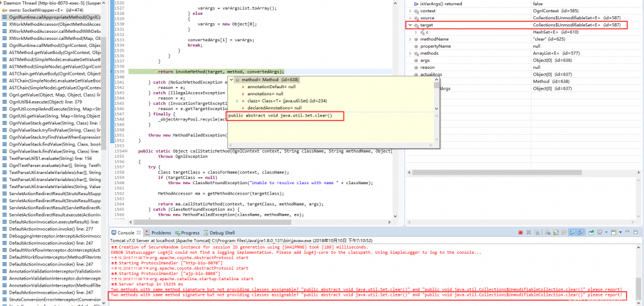Select OgnlRuntime.callMethod stack frame
Viewport: 644px width, 306px height.
point(52,45)
